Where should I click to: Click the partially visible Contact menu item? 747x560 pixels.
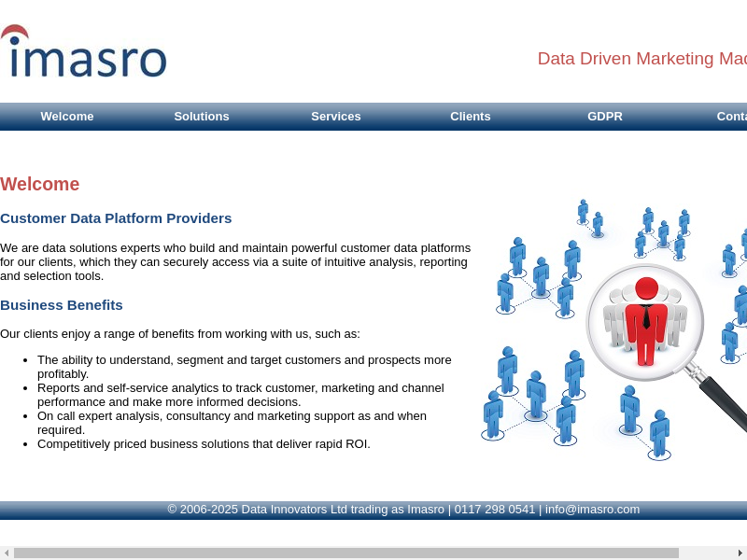click(x=731, y=117)
